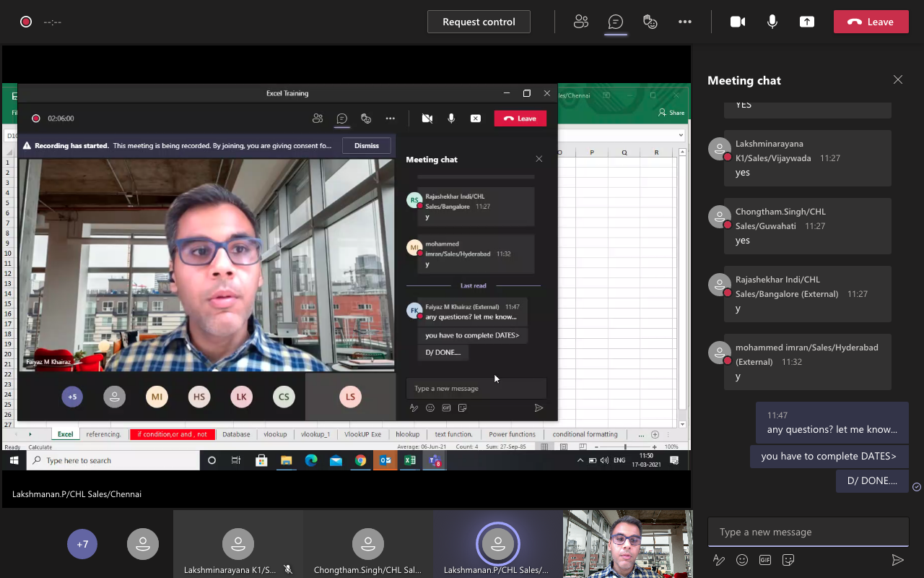Open the reactions icon in top toolbar
Screen dimensions: 924x578
pyautogui.click(x=650, y=22)
